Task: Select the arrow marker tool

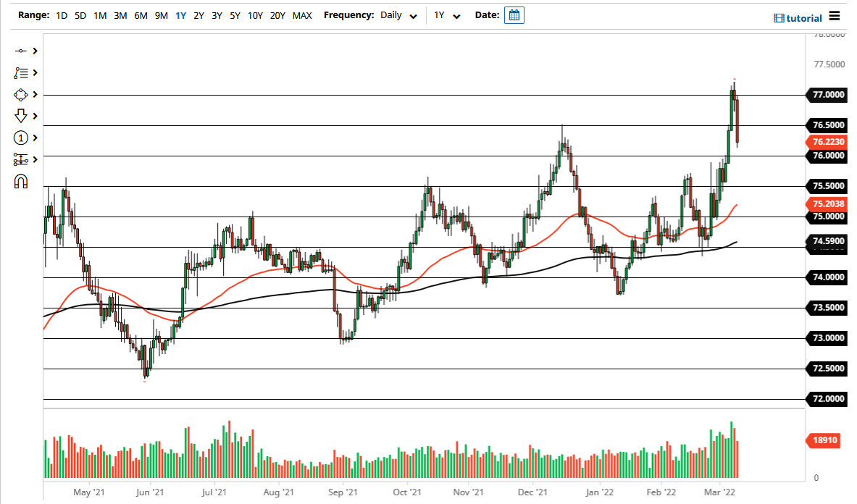Action: (x=20, y=116)
